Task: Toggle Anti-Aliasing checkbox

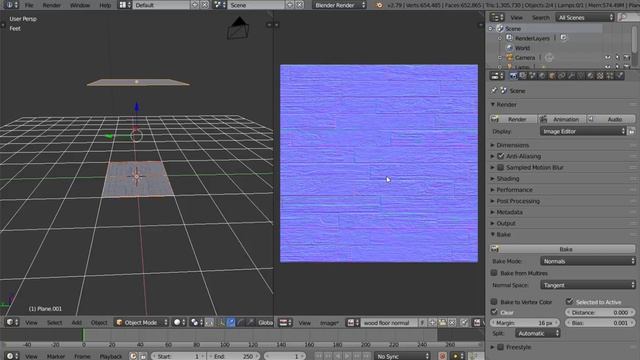Action: [501, 156]
